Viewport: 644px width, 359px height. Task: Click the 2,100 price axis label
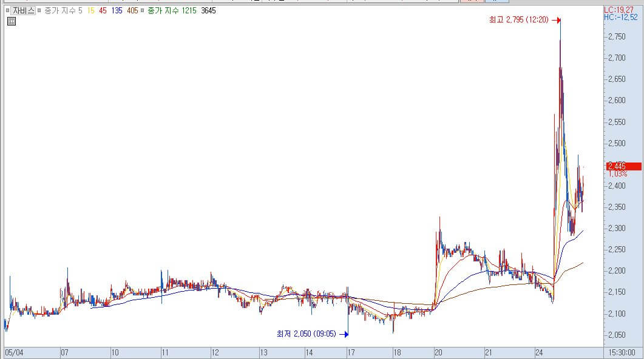(x=617, y=314)
